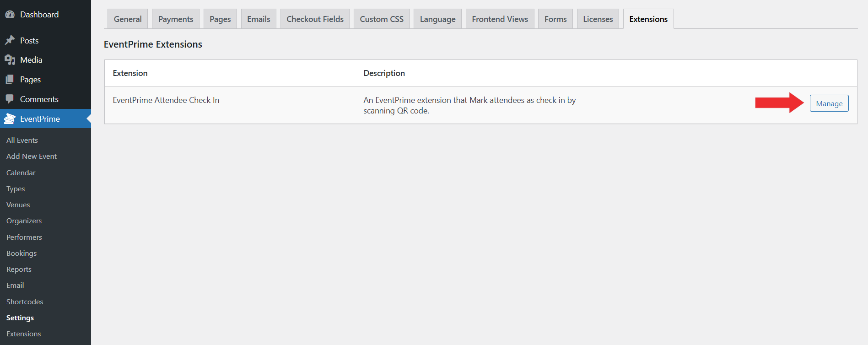Click Manage for Attendee Check In

coord(829,103)
